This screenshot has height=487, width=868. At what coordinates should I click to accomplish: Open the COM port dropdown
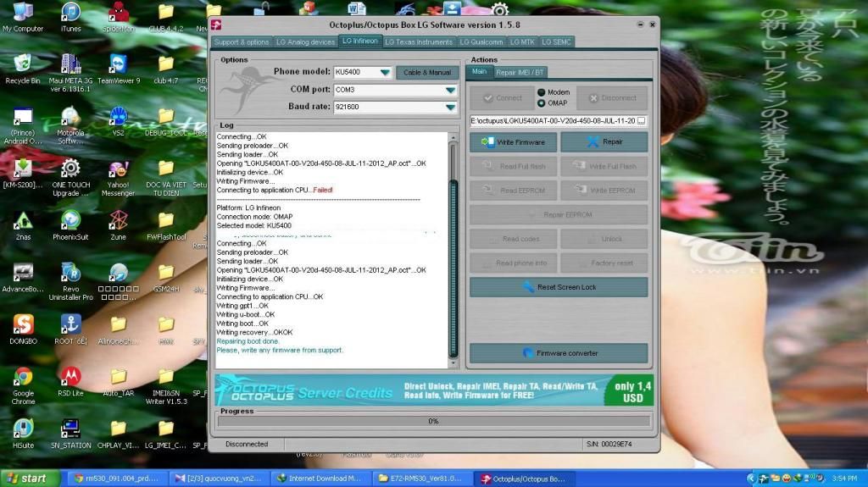(x=451, y=90)
